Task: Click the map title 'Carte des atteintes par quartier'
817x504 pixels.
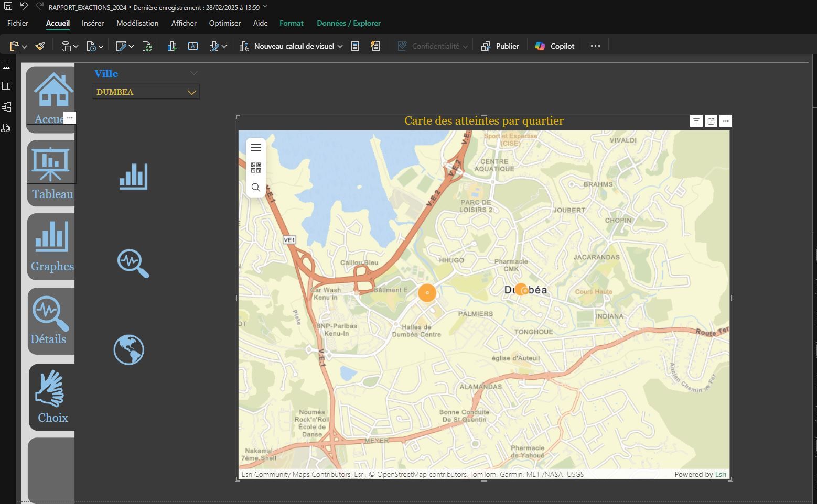Action: pos(483,121)
